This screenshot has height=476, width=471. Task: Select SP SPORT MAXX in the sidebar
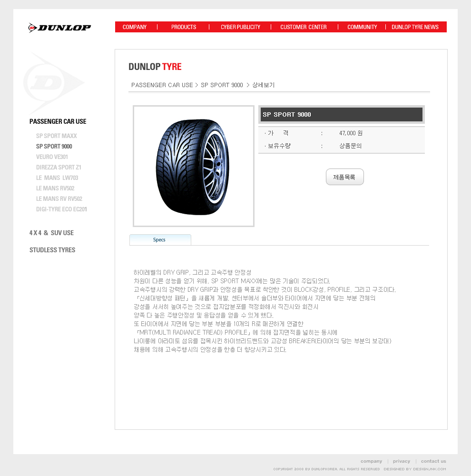pyautogui.click(x=57, y=136)
